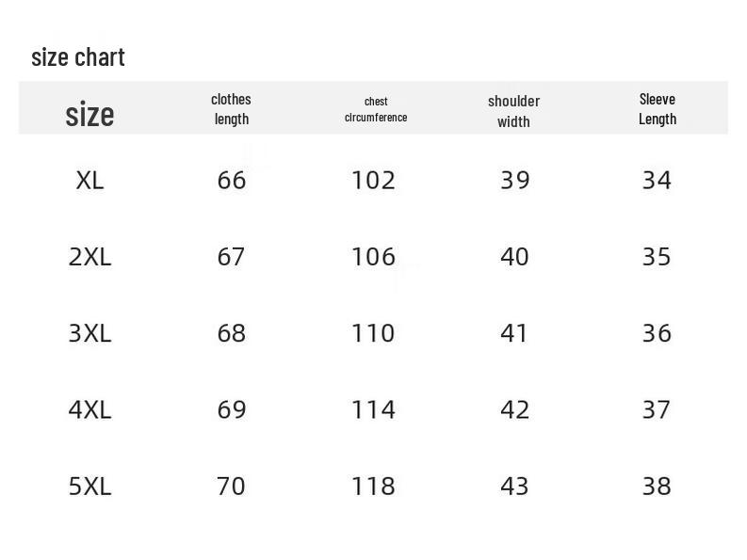This screenshot has width=747, height=560.
Task: Choose the 4XL size row label
Action: point(89,409)
